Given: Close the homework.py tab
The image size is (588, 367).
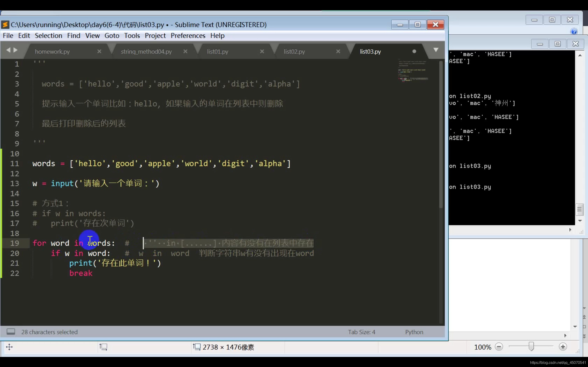Looking at the screenshot, I should 99,51.
